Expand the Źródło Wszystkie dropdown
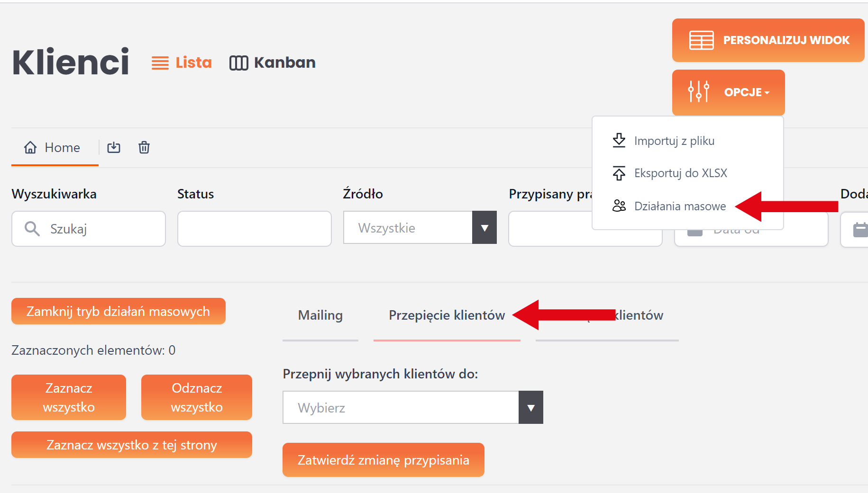 (484, 228)
